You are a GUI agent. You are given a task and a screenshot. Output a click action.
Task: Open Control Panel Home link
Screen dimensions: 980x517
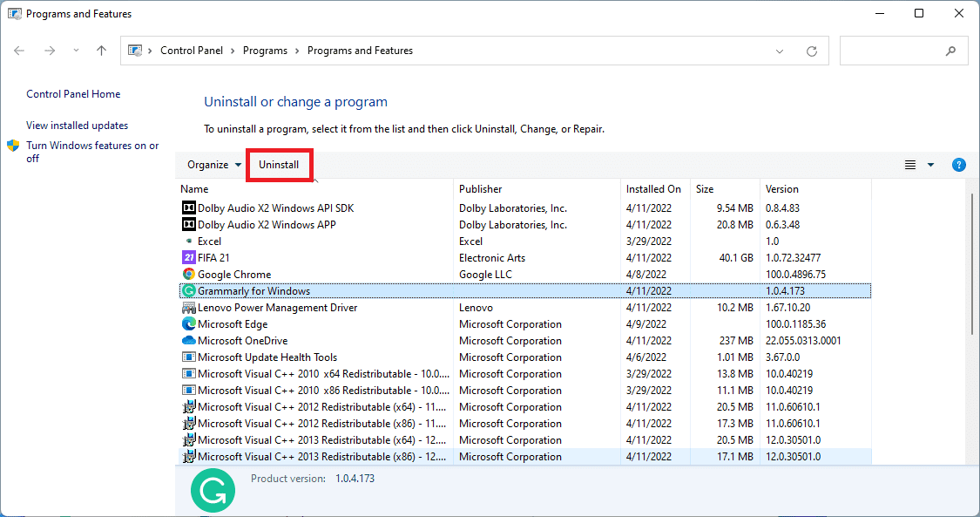(73, 94)
